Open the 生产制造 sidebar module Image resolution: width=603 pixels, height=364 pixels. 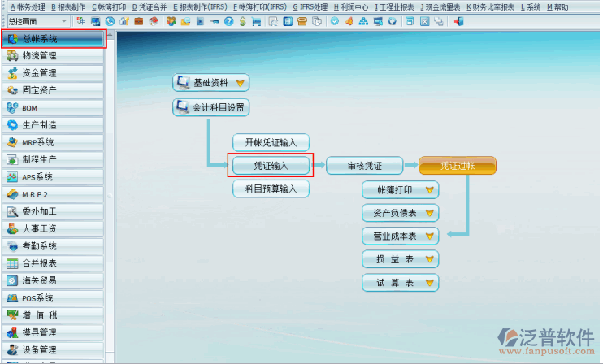coord(53,125)
